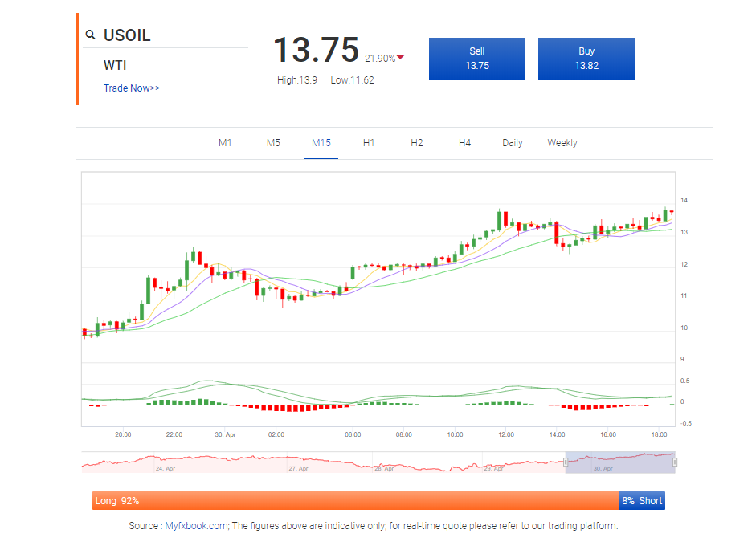Click the blue 8% Short sentiment bar

pyautogui.click(x=642, y=501)
